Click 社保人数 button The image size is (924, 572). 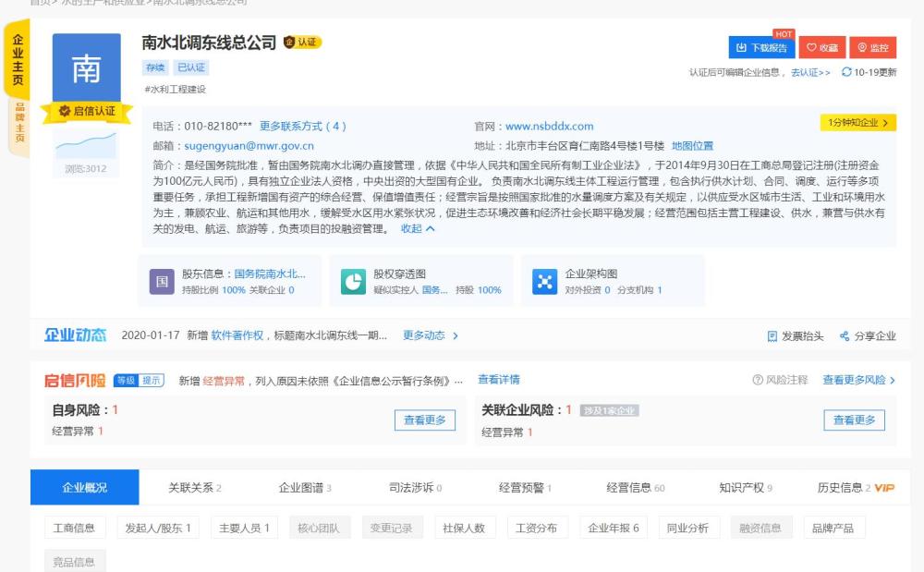tap(465, 528)
